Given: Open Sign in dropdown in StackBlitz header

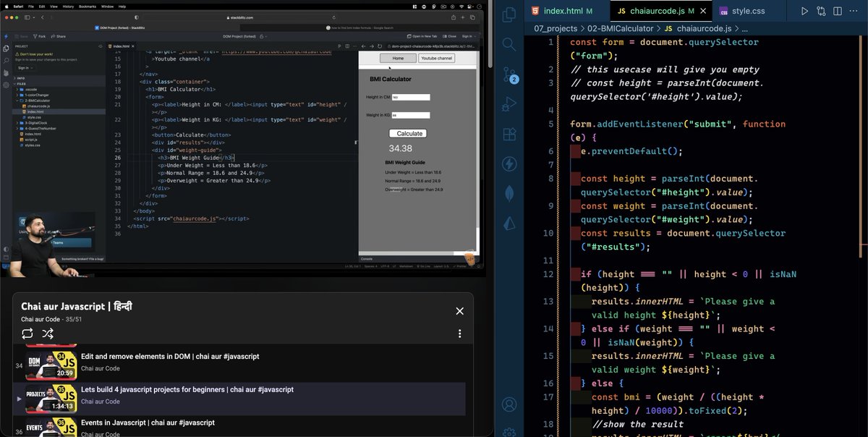Looking at the screenshot, I should point(469,36).
